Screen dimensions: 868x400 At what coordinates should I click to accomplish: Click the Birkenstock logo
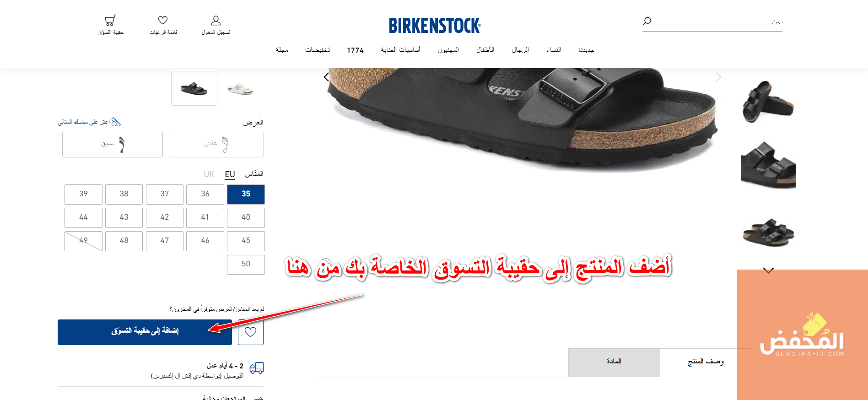click(x=435, y=26)
